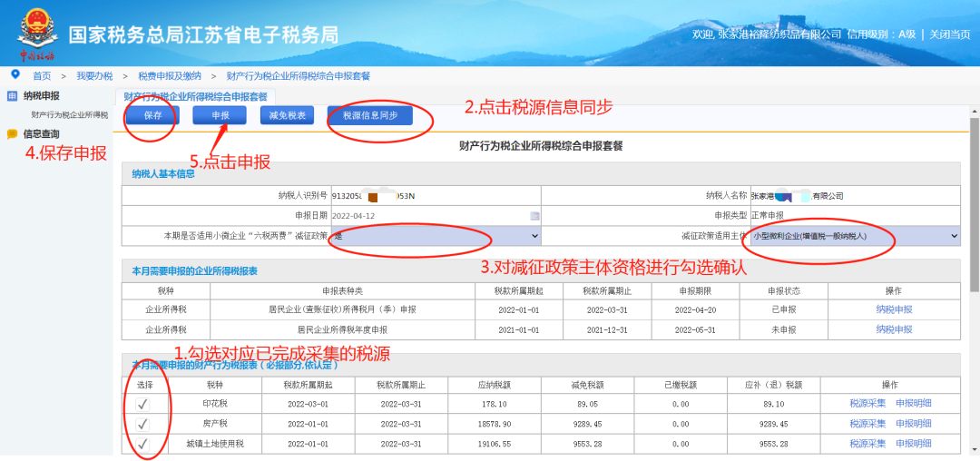Viewport: 980px width, 461px height.
Task: Click the 纳税申报 sidebar grid icon
Action: click(x=12, y=96)
